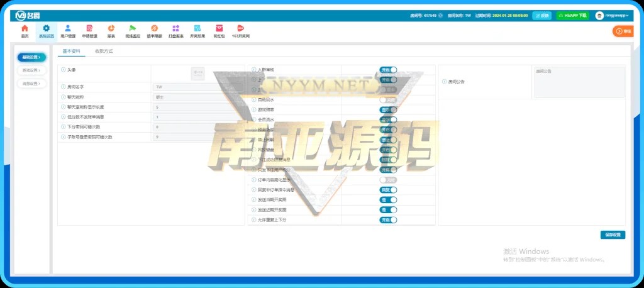Screen dimensions: 644x288
Task: Click the 保存设置 button
Action: pos(613,235)
